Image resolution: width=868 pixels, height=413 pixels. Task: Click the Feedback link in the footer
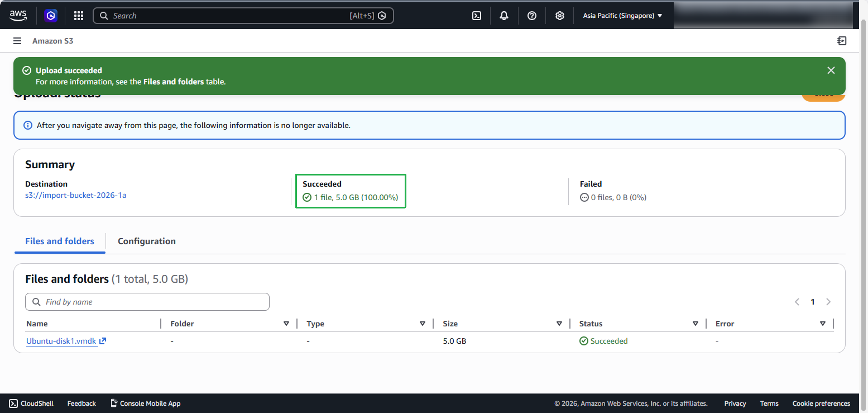click(x=81, y=403)
